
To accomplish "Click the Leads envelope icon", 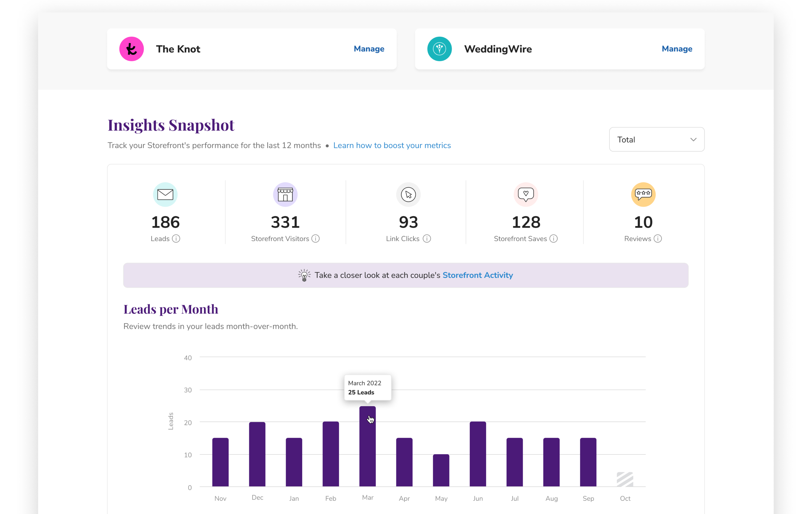I will pyautogui.click(x=165, y=194).
